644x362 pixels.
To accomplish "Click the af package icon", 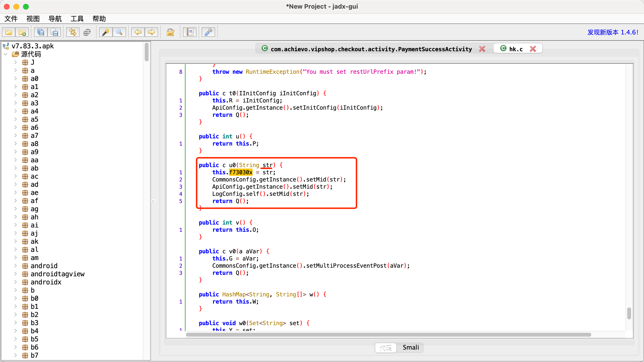I will pos(25,201).
